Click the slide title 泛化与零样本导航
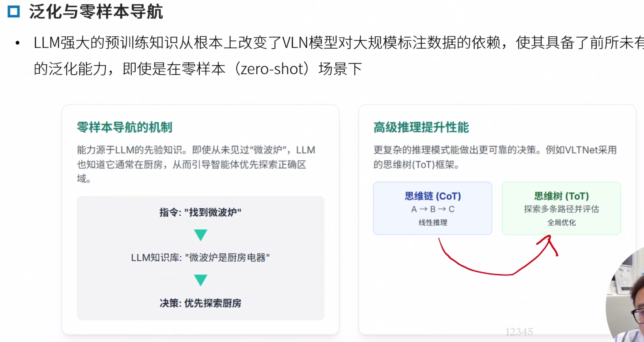This screenshot has width=644, height=342. [96, 12]
